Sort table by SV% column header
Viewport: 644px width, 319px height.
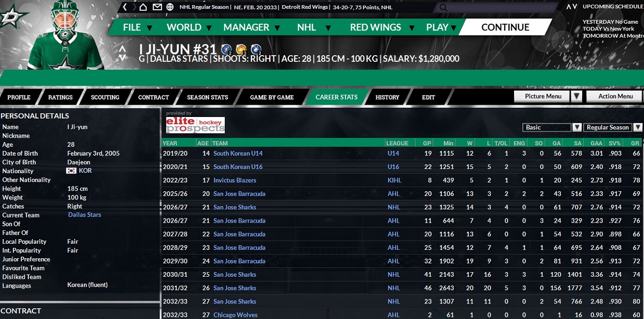pos(615,143)
